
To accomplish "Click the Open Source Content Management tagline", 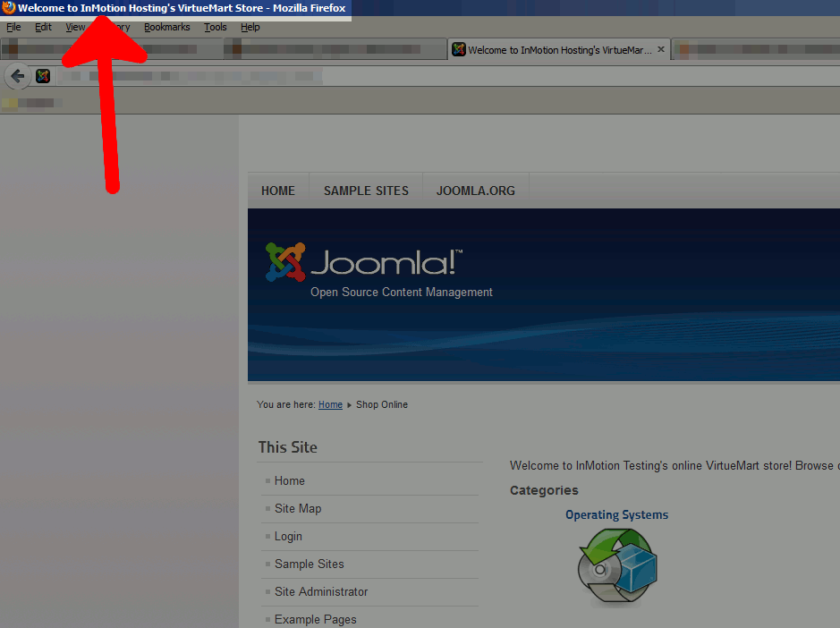I will click(x=402, y=292).
